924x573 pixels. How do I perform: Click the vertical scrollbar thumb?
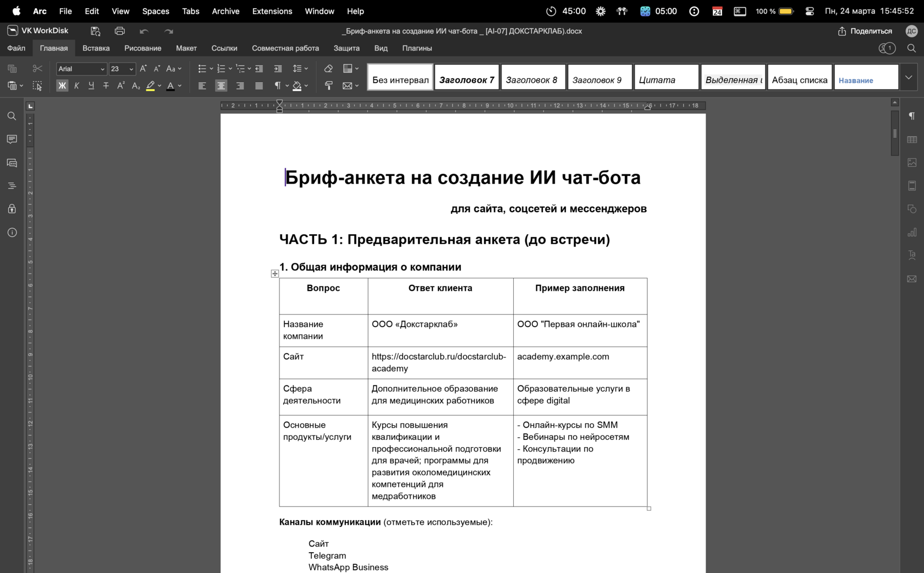coord(895,133)
